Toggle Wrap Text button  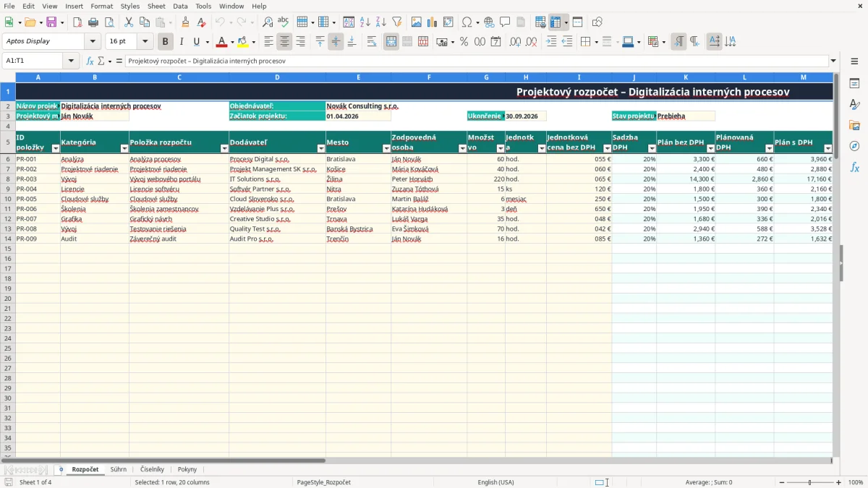[x=371, y=42]
